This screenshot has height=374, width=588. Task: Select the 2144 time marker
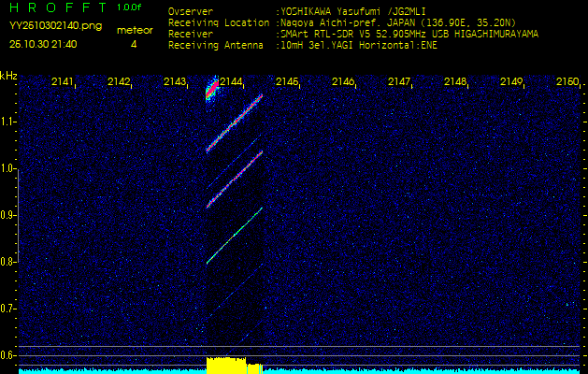(x=231, y=82)
